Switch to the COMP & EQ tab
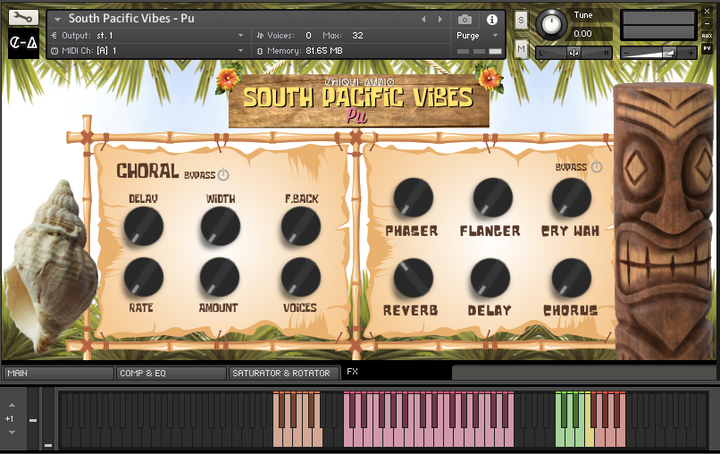Viewport: 720px width, 454px height. click(x=171, y=373)
